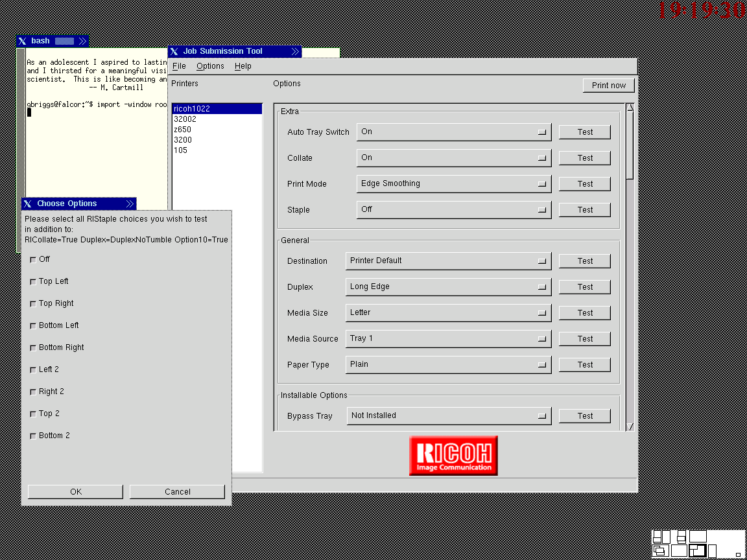Viewport: 747px width, 560px height.
Task: Click the Options panel vertical scrollbar down arrow
Action: (x=630, y=426)
